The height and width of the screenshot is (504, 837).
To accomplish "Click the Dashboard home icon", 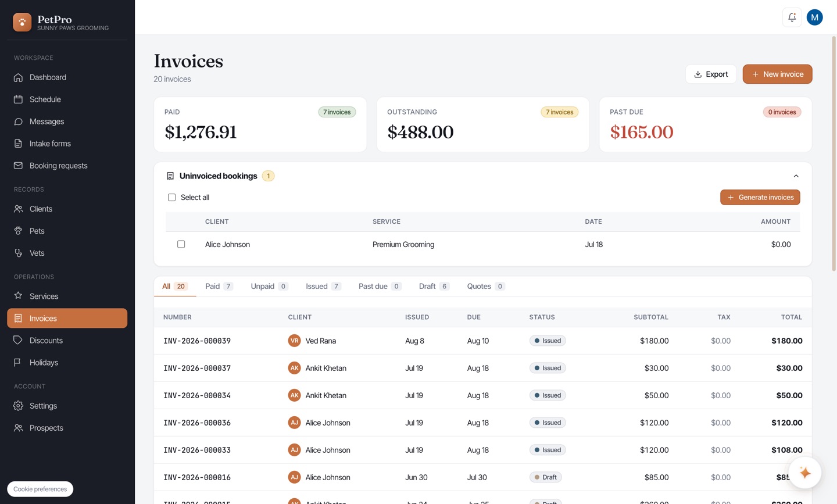I will [x=19, y=77].
